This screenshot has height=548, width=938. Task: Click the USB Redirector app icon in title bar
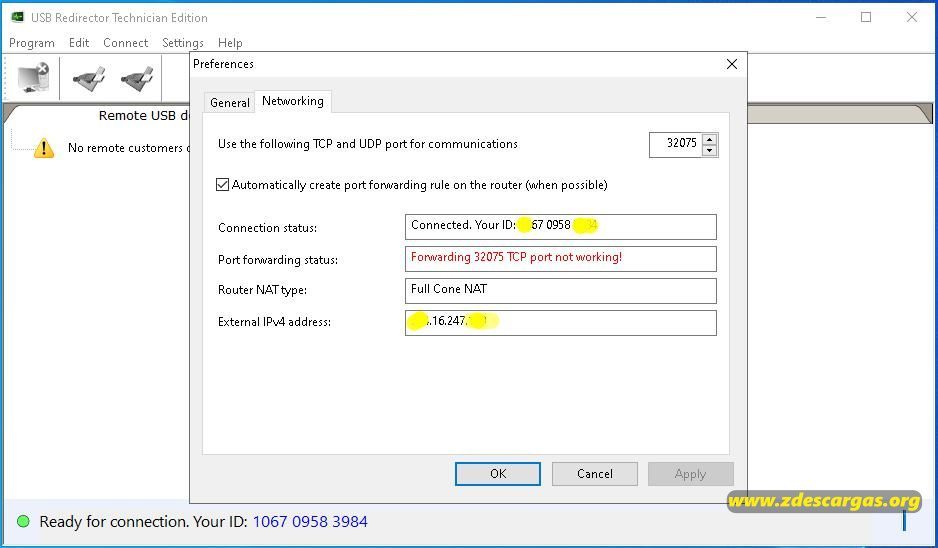coord(17,17)
